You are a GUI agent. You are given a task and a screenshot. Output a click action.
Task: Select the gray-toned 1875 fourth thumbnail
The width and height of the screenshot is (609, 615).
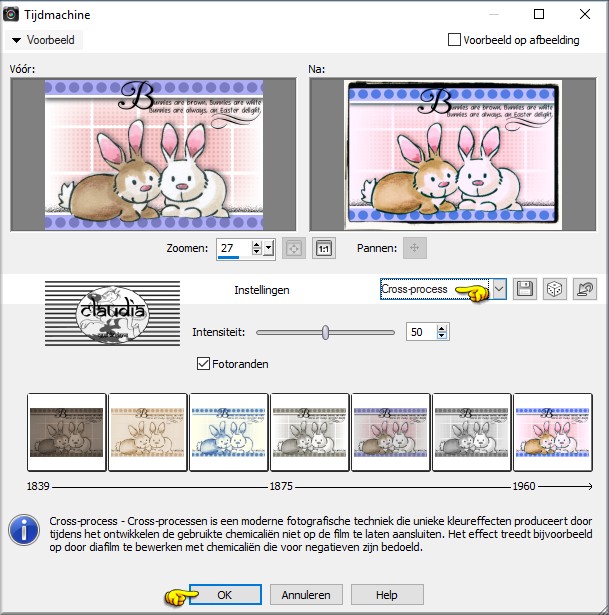(309, 432)
